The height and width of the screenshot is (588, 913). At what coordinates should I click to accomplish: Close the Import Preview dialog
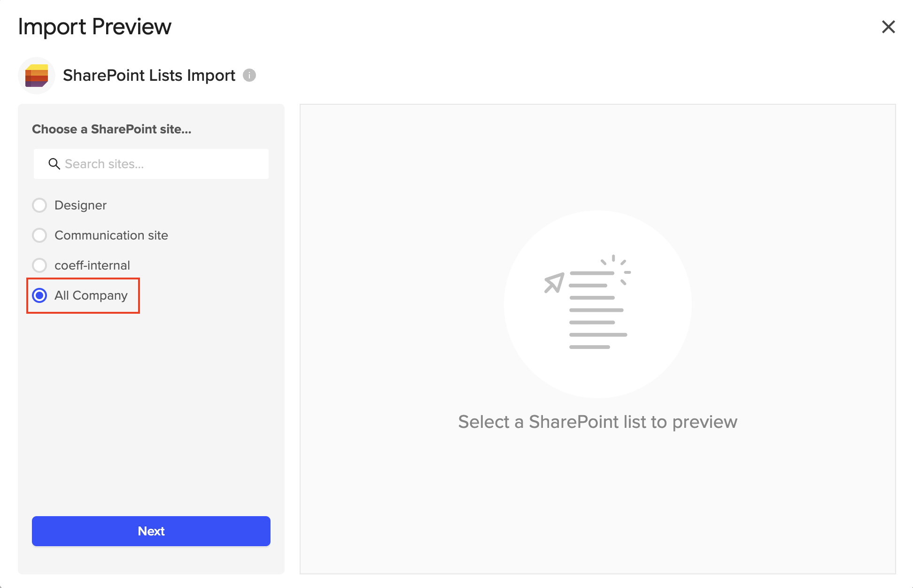888,27
